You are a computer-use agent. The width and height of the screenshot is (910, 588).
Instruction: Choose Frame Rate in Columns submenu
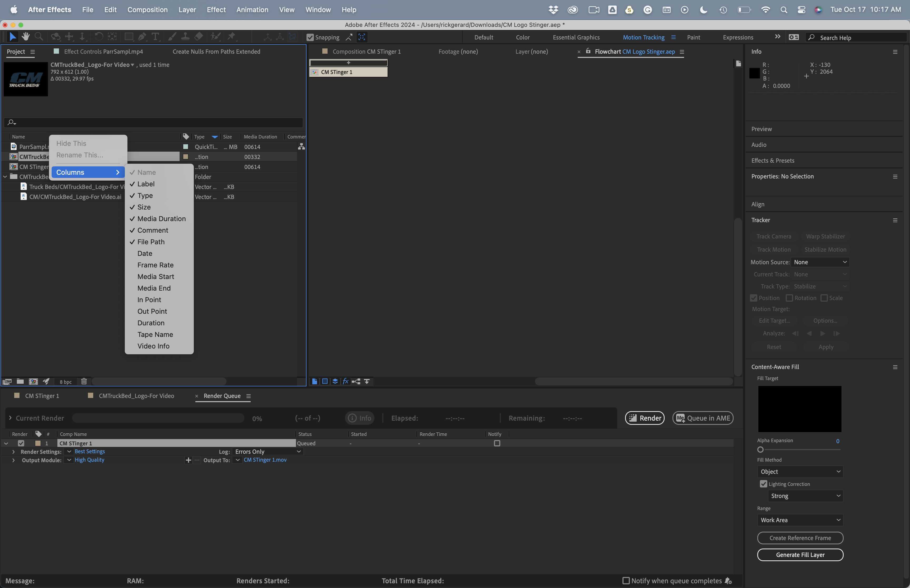(155, 265)
